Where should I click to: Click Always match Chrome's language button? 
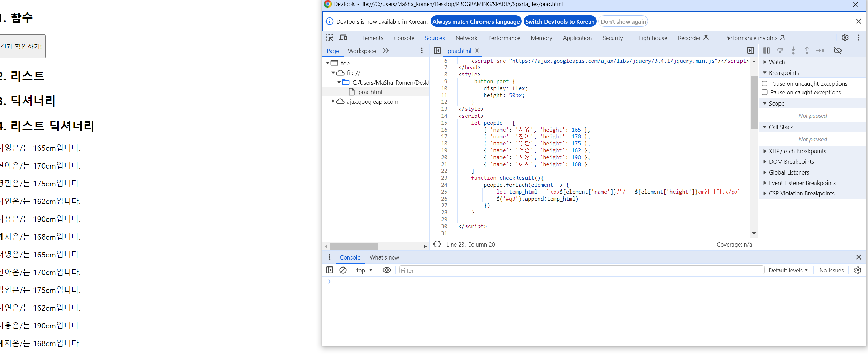tap(476, 22)
